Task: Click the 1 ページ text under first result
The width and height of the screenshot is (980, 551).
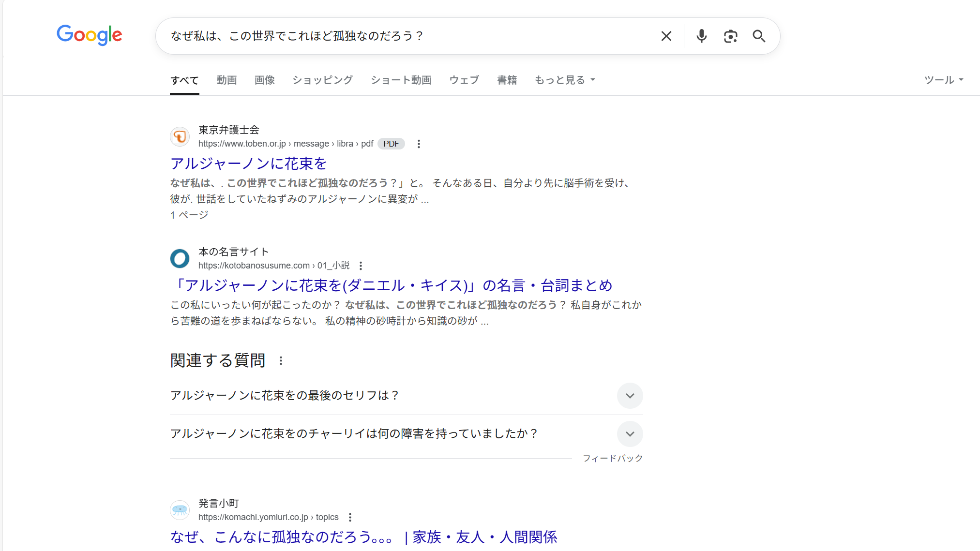Action: [x=189, y=215]
